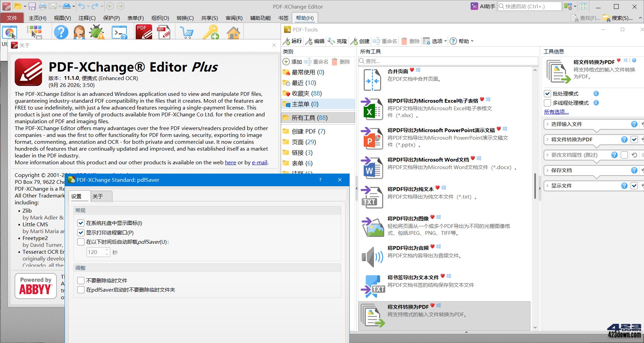This screenshot has width=644, height=343.
Task: Click the print icon in quick access toolbar
Action: (x=43, y=6)
